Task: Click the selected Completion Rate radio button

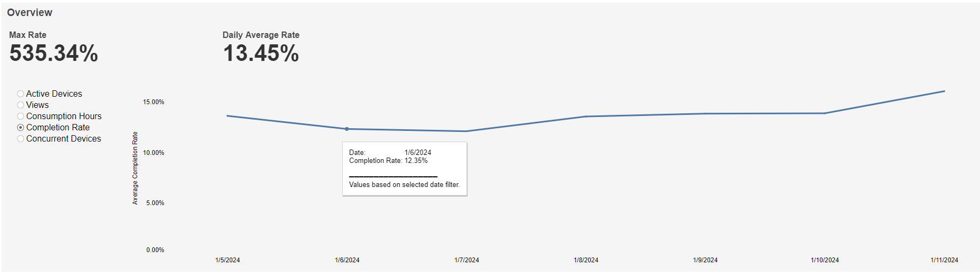Action: pyautogui.click(x=21, y=128)
